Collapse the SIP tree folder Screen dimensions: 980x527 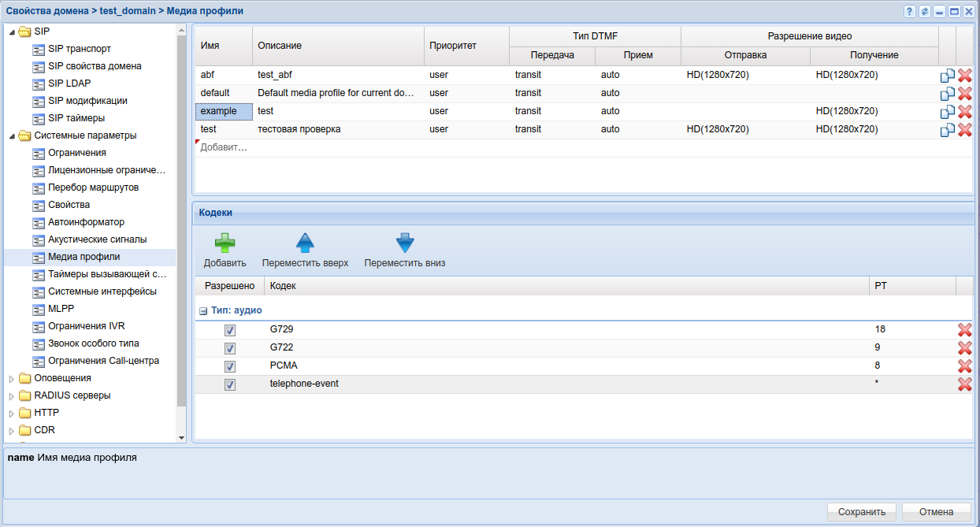click(11, 32)
